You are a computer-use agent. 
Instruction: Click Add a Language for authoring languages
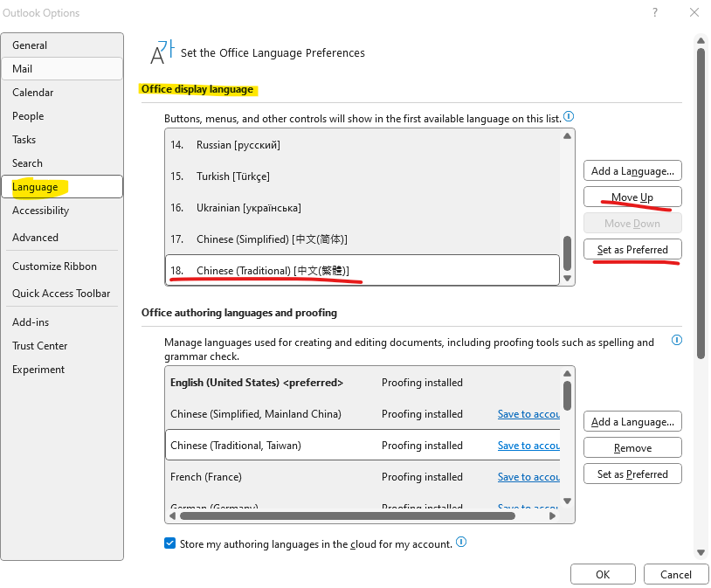coord(632,422)
